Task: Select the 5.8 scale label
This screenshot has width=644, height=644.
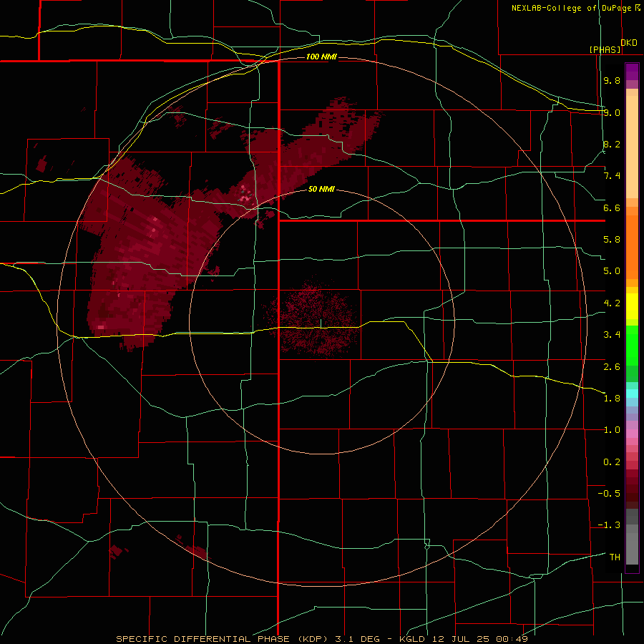Action: click(x=612, y=240)
